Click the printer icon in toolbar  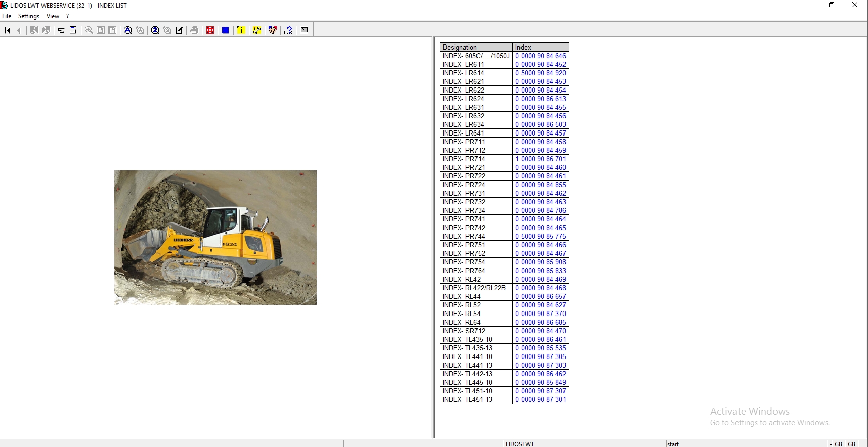[194, 30]
